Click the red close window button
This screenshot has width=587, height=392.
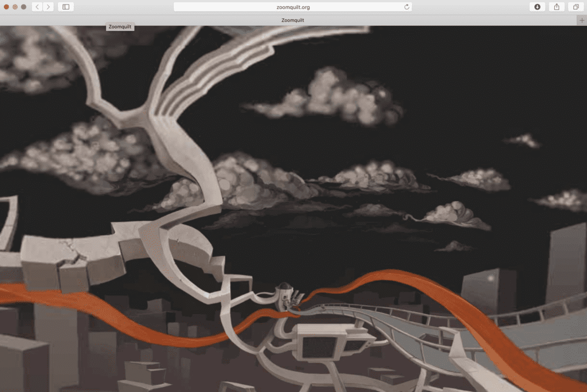pos(6,7)
